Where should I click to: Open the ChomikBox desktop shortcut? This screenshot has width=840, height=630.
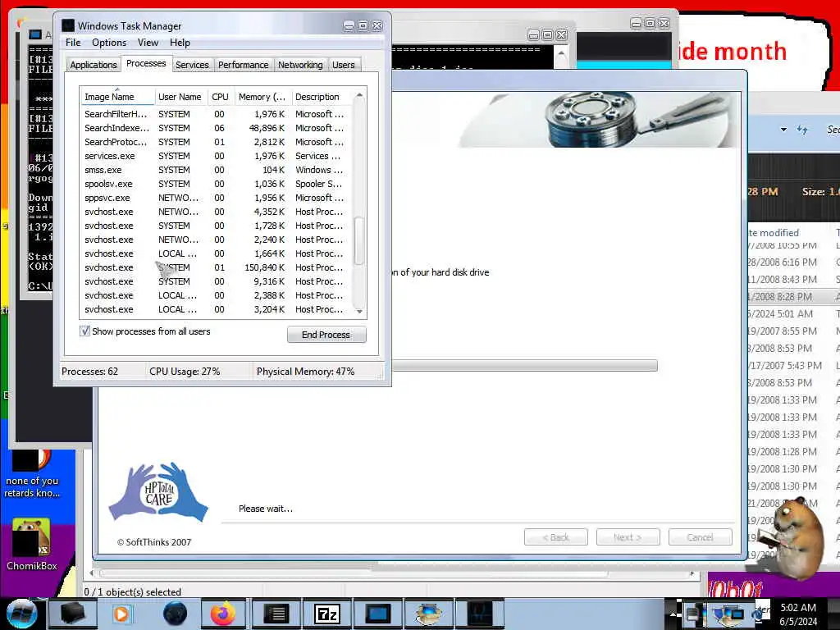tap(31, 545)
